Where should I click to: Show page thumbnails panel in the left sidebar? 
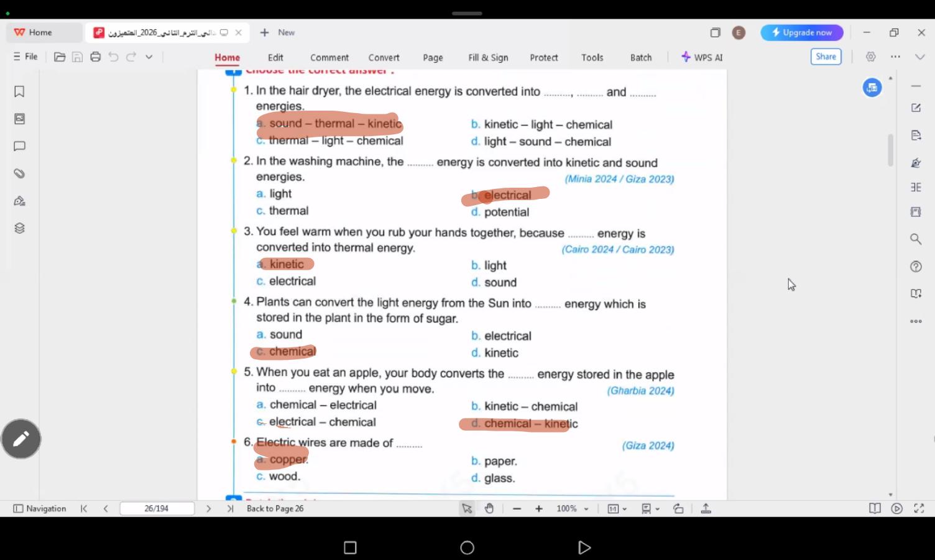[19, 119]
